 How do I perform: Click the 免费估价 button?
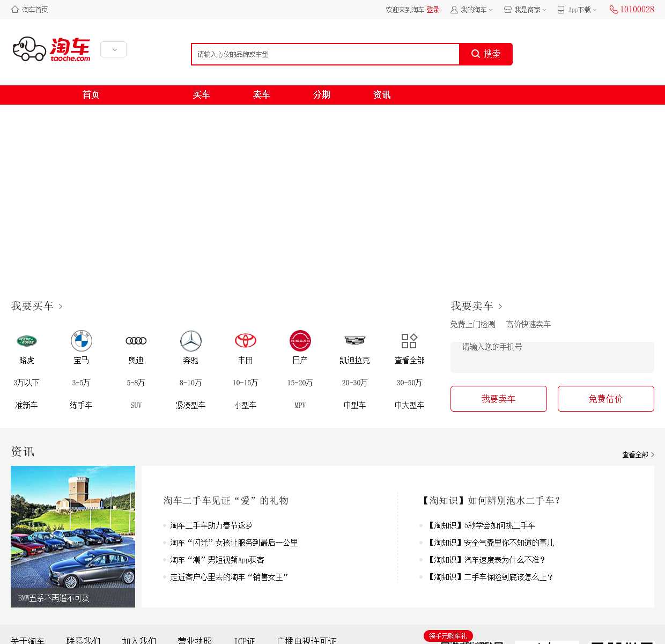tap(605, 399)
